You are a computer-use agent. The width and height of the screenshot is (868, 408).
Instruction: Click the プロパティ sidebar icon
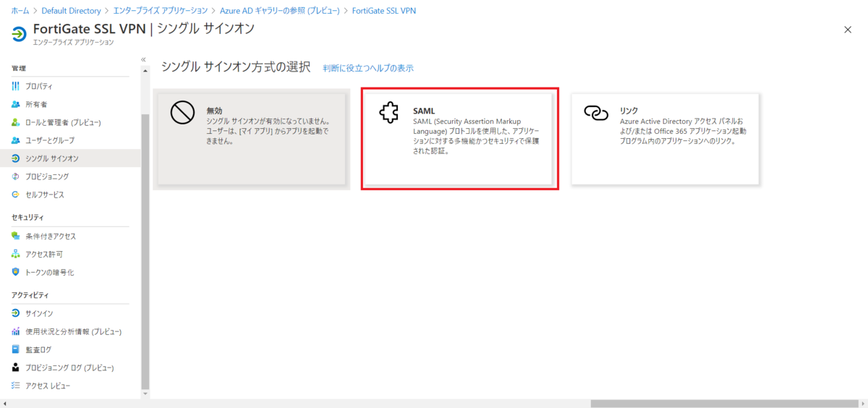point(16,86)
